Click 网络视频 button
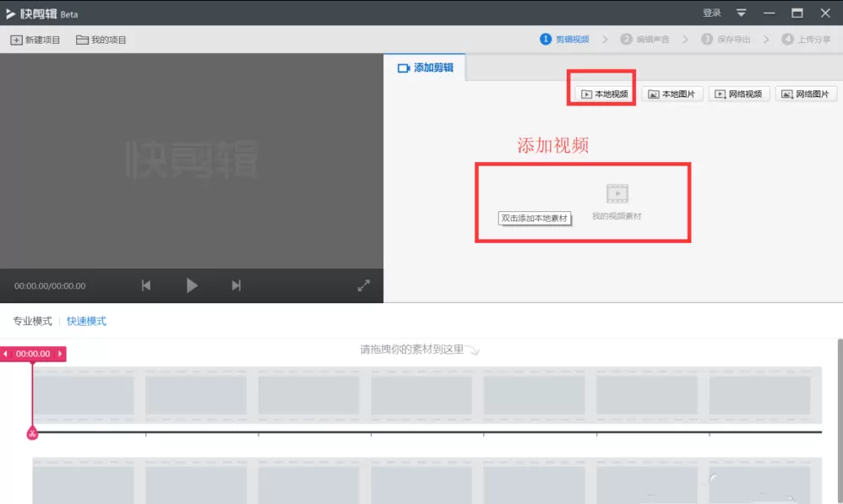 [739, 94]
